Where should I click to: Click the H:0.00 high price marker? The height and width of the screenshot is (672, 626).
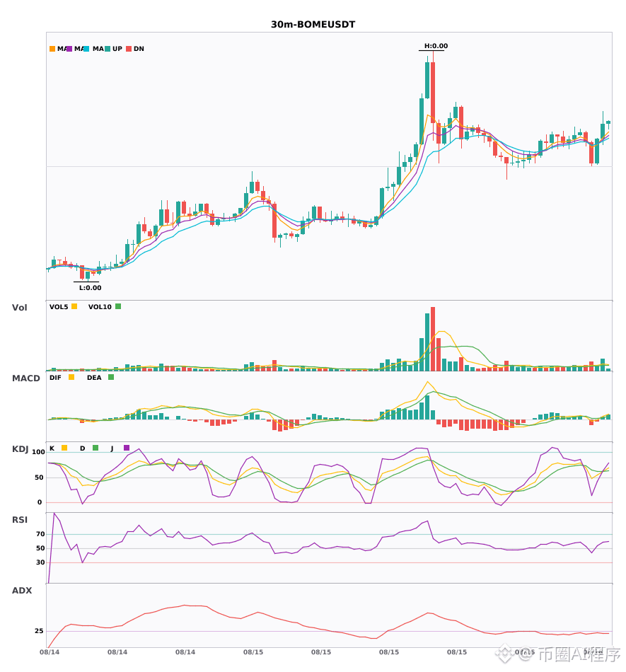pos(436,46)
